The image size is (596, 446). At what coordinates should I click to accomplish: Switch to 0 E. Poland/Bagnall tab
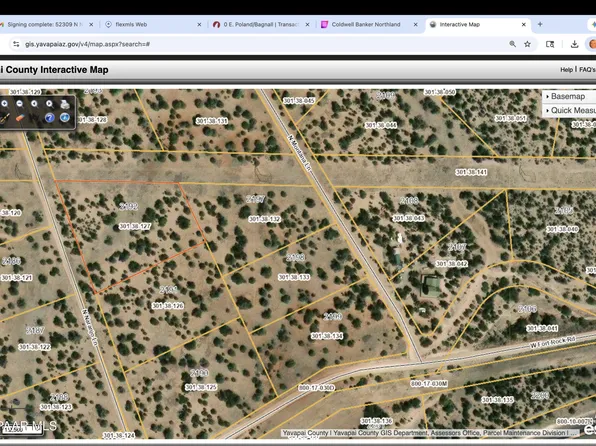[261, 24]
